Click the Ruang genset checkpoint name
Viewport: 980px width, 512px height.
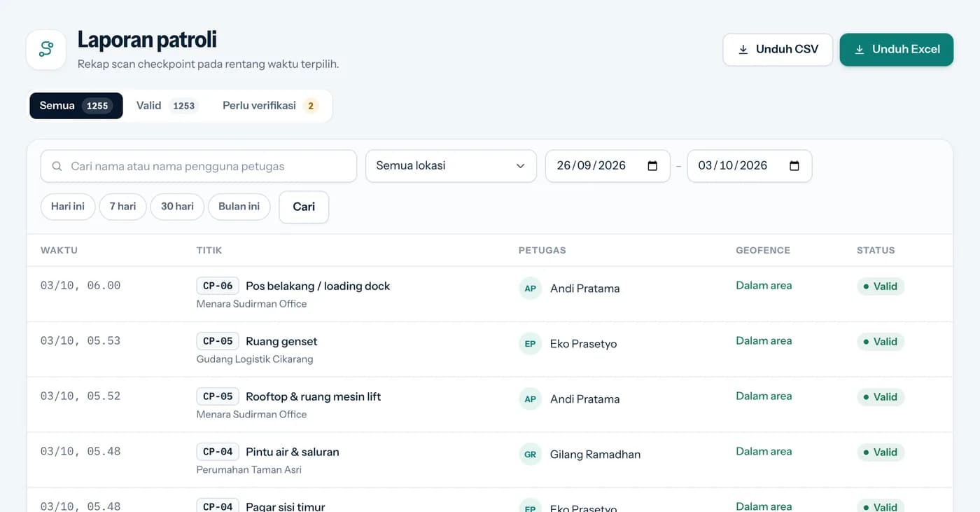coord(281,341)
